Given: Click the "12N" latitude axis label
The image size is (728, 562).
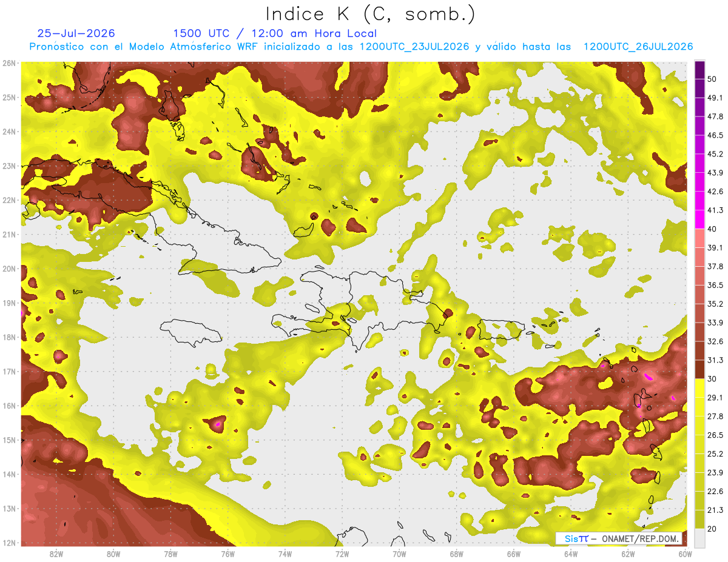Looking at the screenshot, I should 8,543.
